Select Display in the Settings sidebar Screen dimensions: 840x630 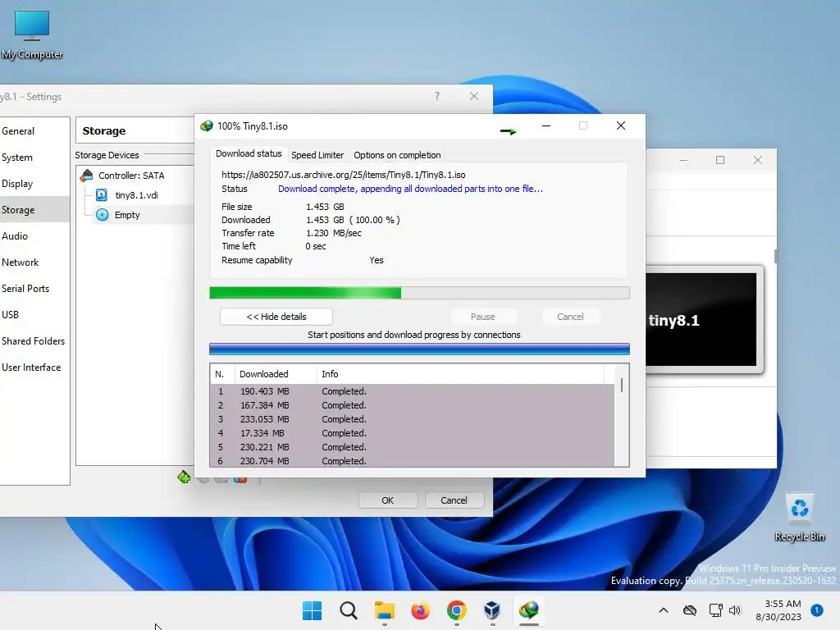34,184
